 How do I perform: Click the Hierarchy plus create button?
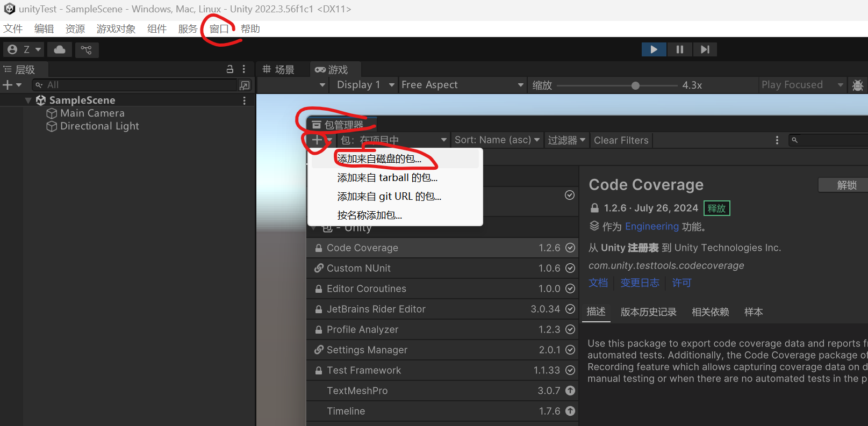[8, 85]
